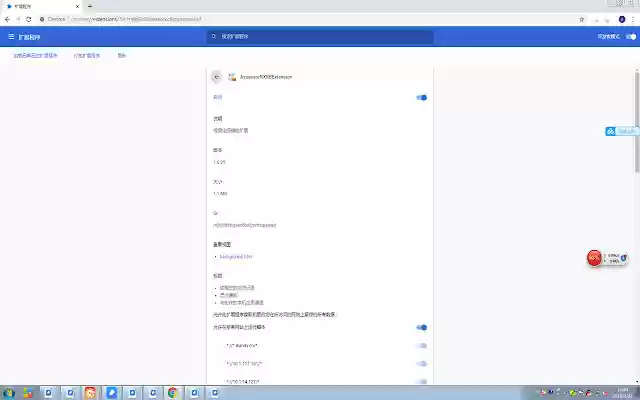The image size is (640, 400).
Task: Click the blue floating cloud widget
Action: pos(622,131)
